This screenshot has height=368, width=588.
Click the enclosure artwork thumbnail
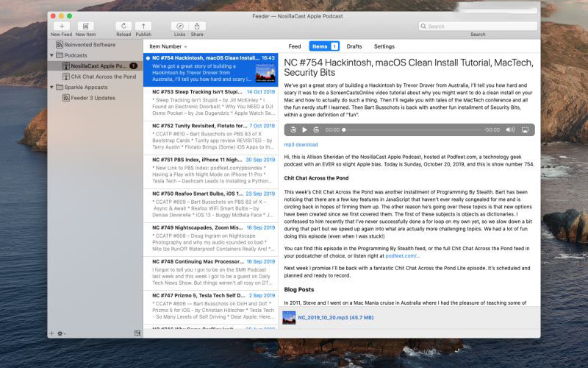click(289, 318)
